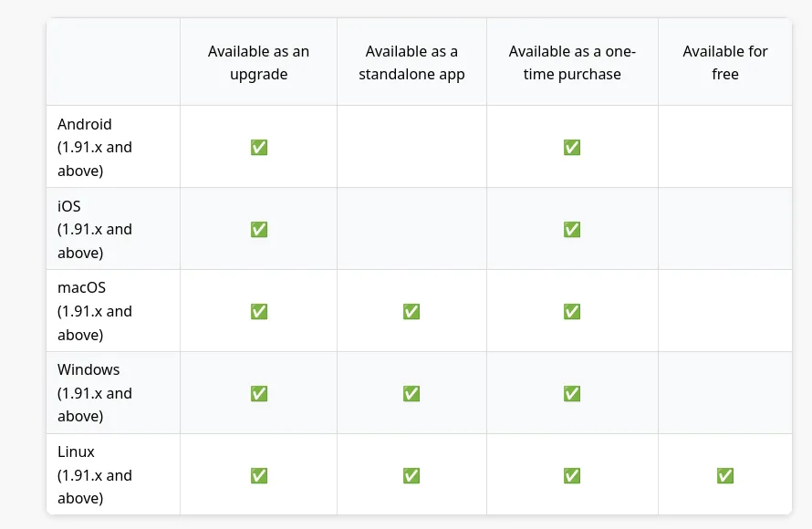Viewport: 812px width, 529px height.
Task: Click the iOS upgrade checkmark
Action: [259, 229]
